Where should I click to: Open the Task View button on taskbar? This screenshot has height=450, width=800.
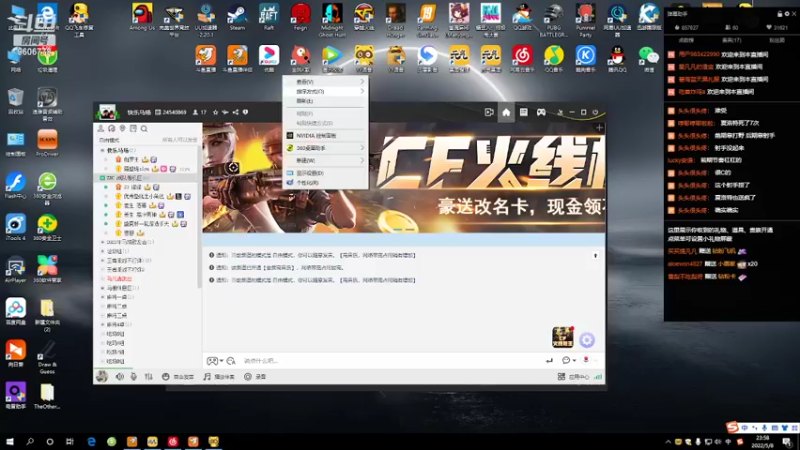70,441
